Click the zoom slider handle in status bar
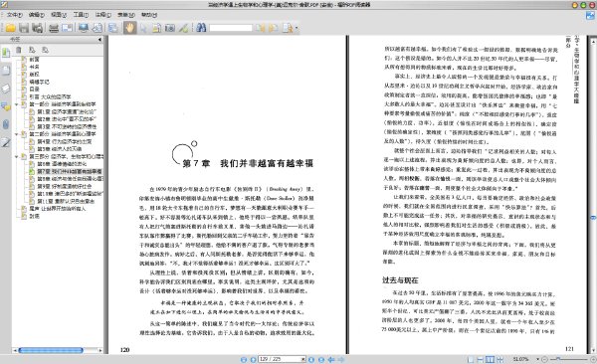 [558, 359]
